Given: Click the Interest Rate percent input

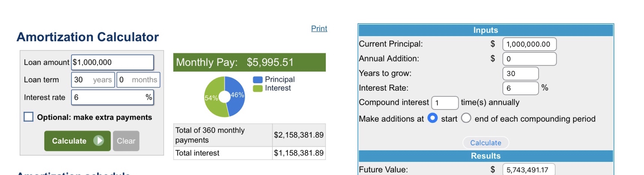Looking at the screenshot, I should pos(520,88).
